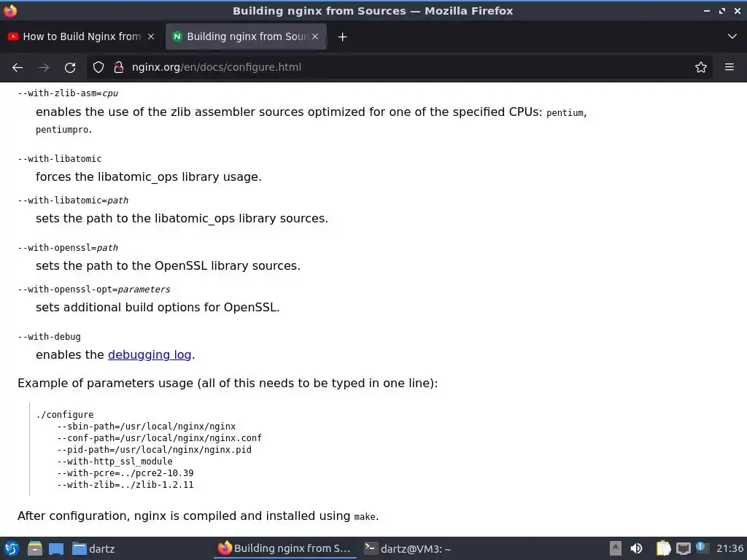Click the removable media eject tray icon
Viewport: 747px width, 560px height.
point(616,548)
